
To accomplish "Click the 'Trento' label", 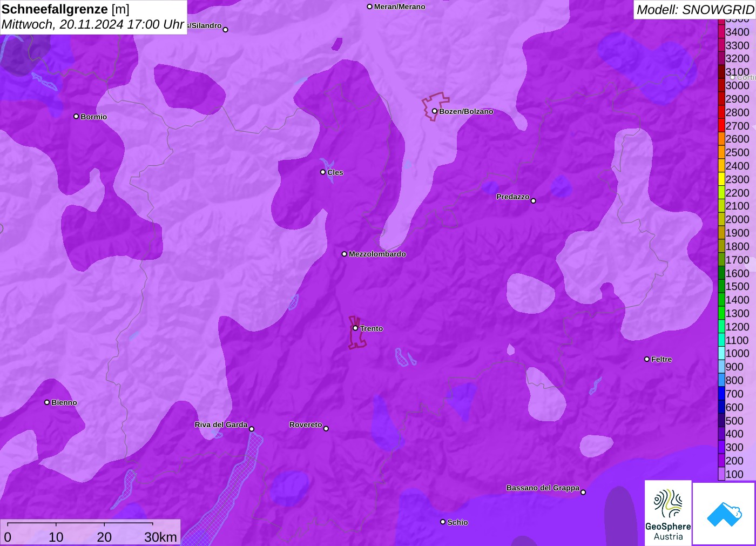I will (x=372, y=328).
